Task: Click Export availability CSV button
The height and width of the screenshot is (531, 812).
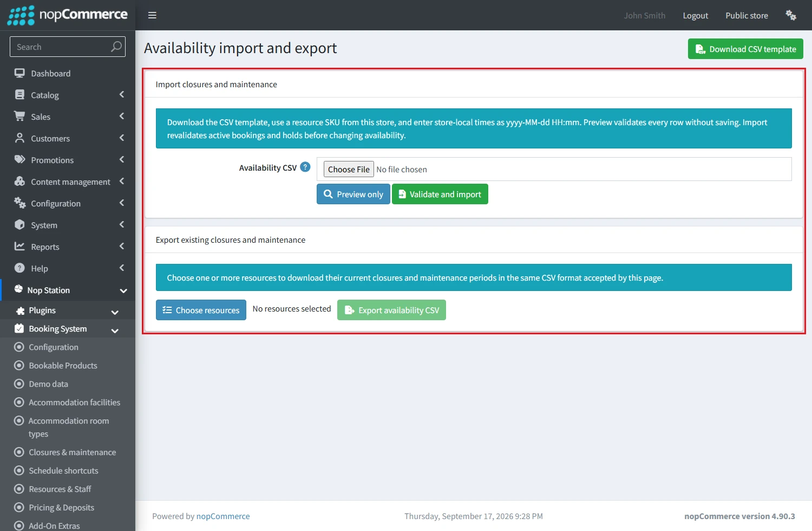Action: click(391, 310)
